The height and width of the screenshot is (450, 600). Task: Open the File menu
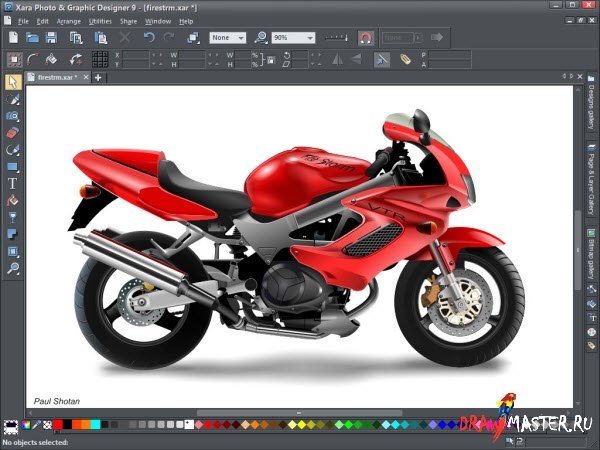click(x=23, y=21)
